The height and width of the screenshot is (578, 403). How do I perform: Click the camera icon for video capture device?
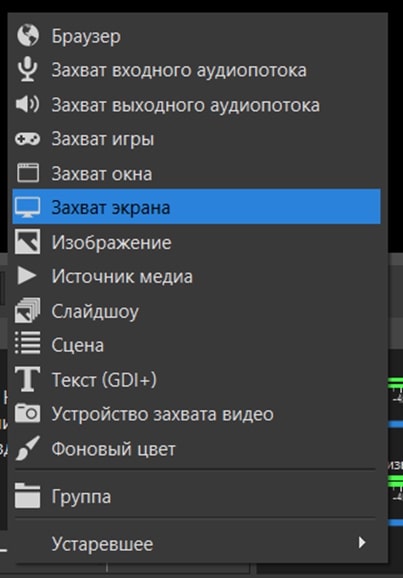[28, 413]
